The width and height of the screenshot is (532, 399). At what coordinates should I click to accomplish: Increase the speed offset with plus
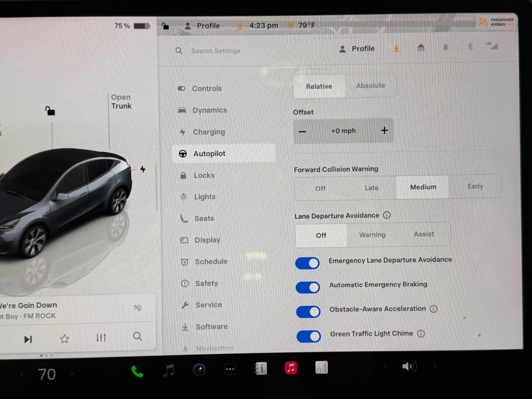tap(384, 130)
